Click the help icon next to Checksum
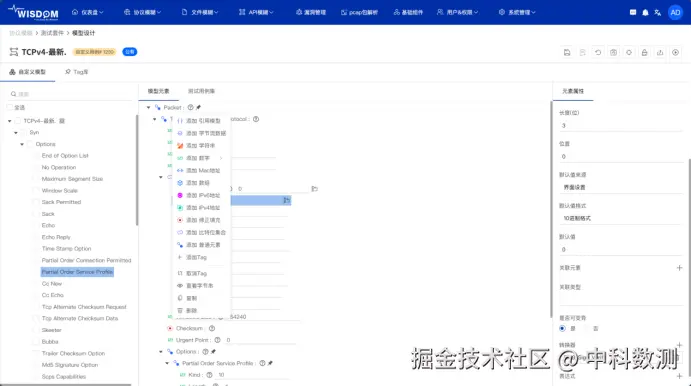This screenshot has height=386, width=692. 212,328
